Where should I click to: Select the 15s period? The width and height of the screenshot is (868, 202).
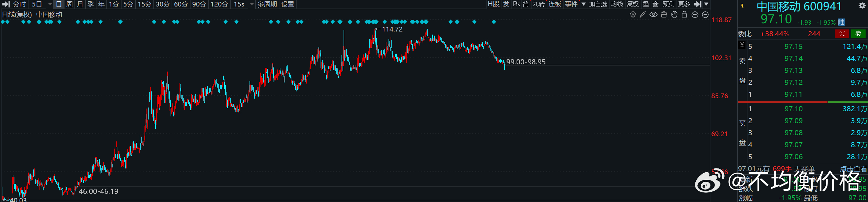239,4
